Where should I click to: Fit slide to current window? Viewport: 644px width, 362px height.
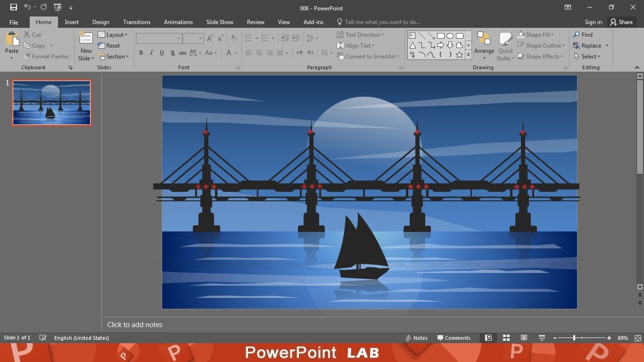click(638, 338)
